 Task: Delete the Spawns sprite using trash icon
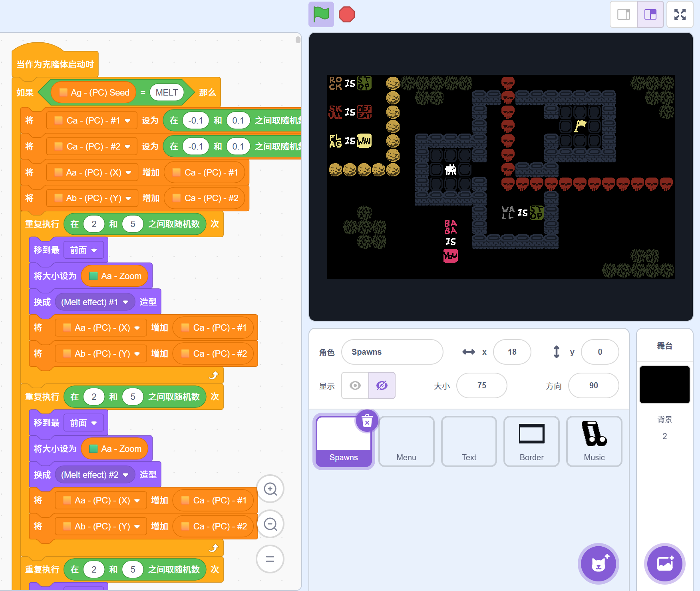click(x=367, y=421)
